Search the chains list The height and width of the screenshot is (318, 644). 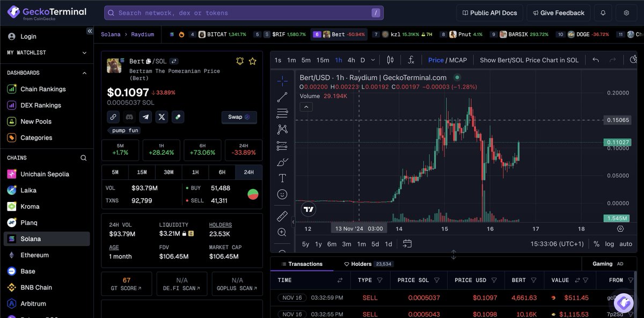[x=83, y=158]
